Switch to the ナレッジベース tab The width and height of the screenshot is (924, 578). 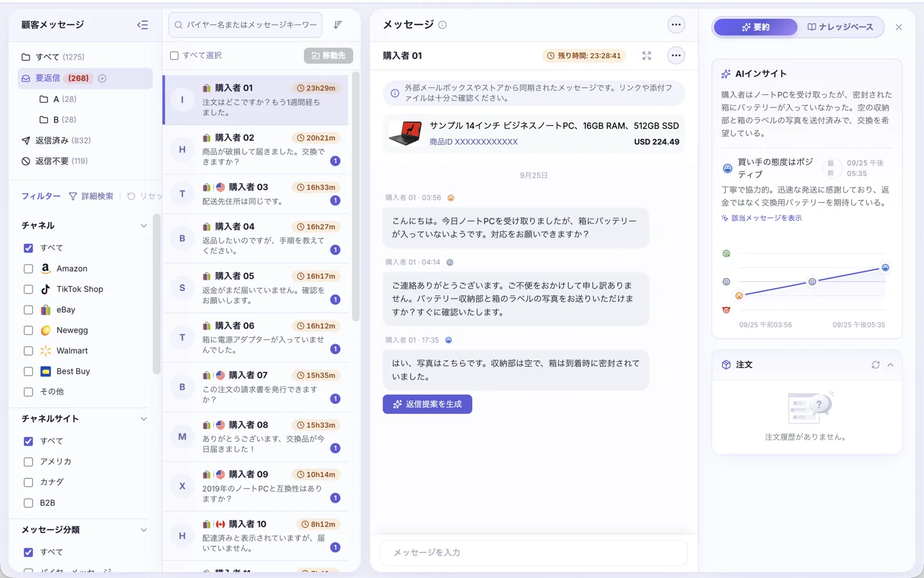click(840, 27)
